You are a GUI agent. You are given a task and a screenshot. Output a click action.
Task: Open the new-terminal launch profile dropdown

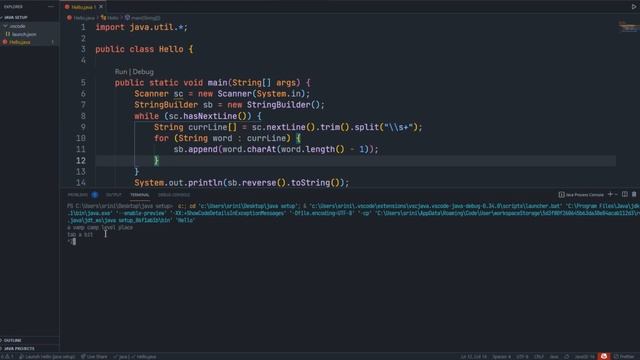tap(616, 195)
